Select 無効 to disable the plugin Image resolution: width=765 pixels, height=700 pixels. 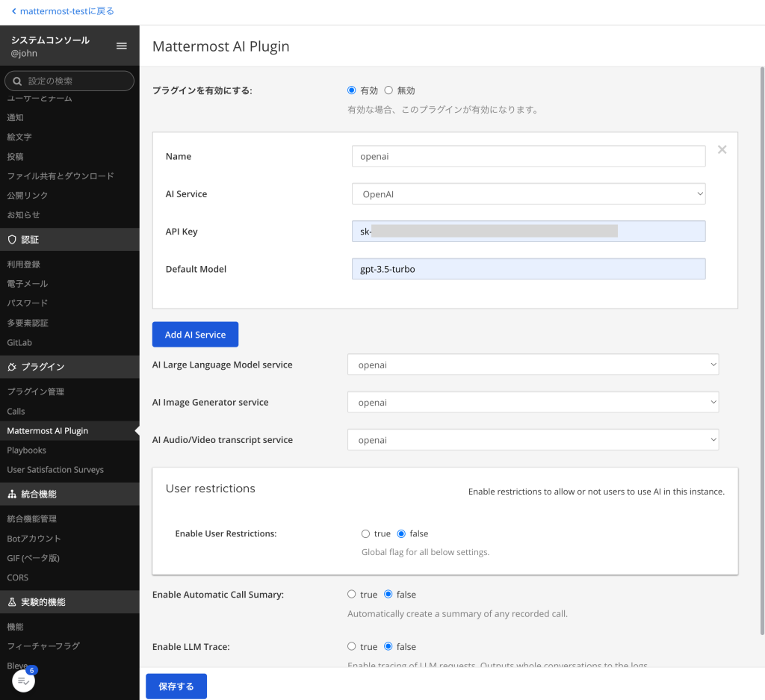(388, 90)
